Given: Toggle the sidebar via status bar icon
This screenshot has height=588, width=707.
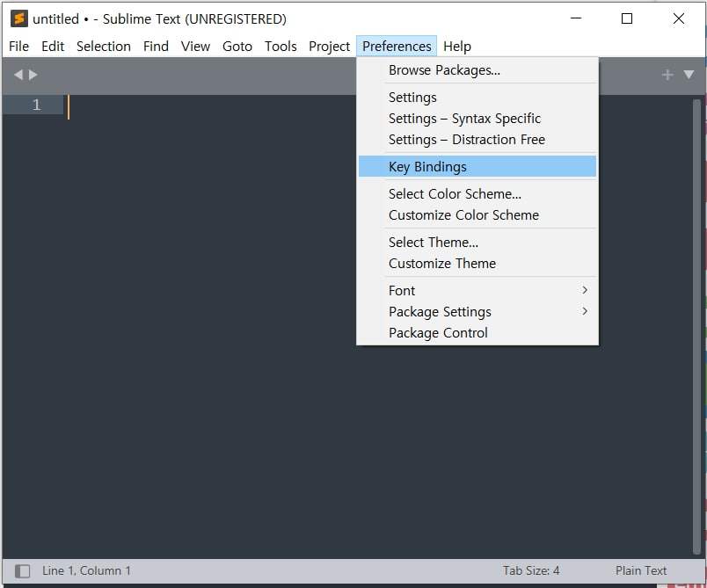Looking at the screenshot, I should pyautogui.click(x=22, y=571).
